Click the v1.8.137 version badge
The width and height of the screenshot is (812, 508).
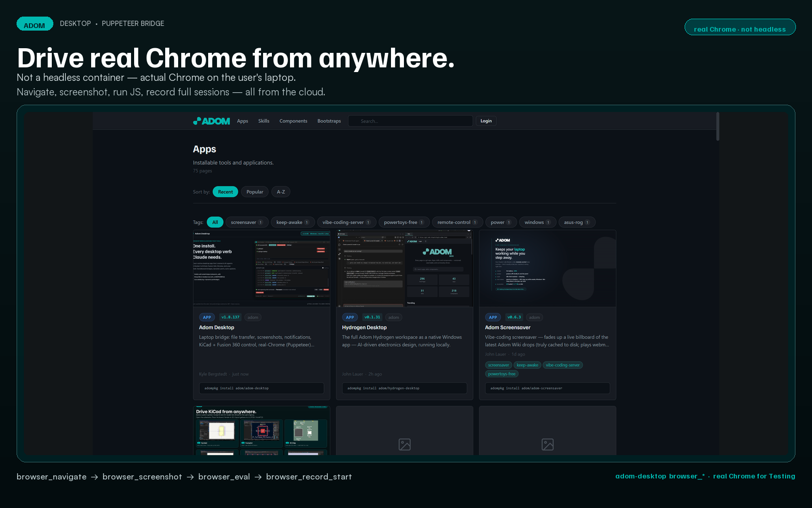tap(230, 317)
